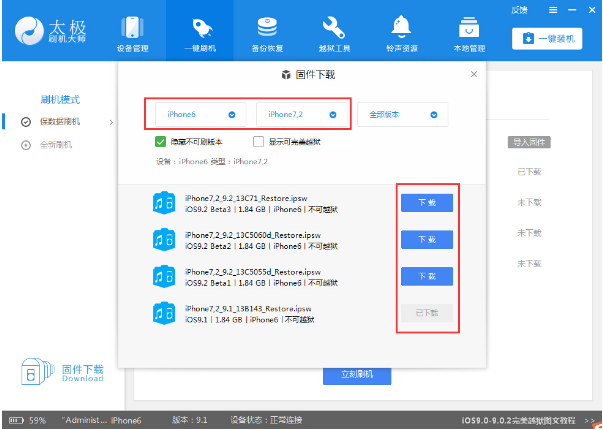Screen dimensions: 603x430
Task: Download the iOS9.2 Beta3 13C71 firmware
Action: [x=427, y=203]
